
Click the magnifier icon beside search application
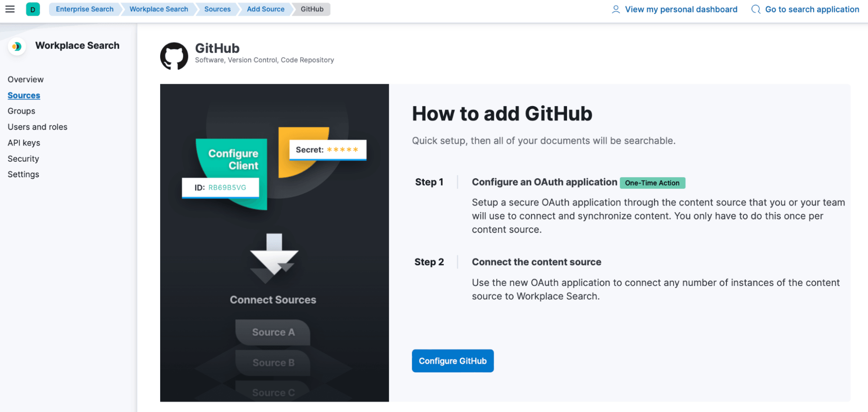tap(756, 9)
